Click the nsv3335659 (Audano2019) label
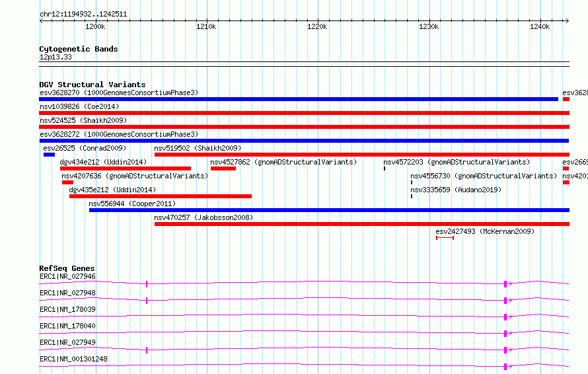Screen dimensions: 588x374 [x=456, y=190]
